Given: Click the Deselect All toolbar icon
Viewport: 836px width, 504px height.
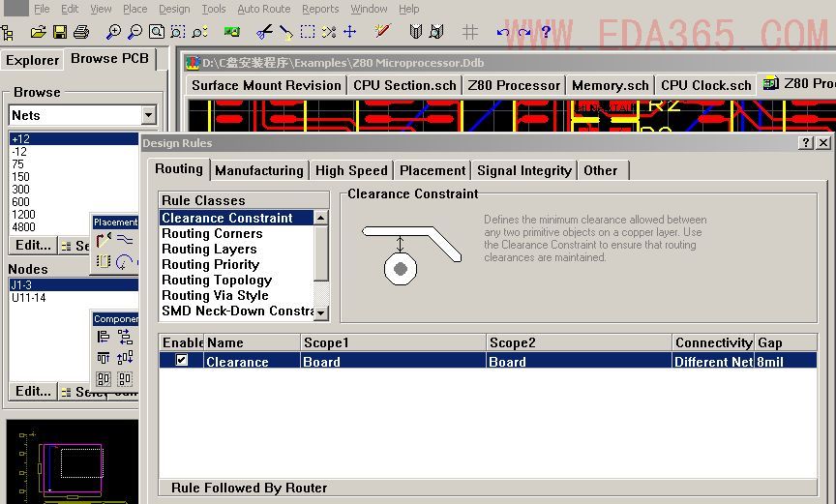Looking at the screenshot, I should pyautogui.click(x=328, y=32).
